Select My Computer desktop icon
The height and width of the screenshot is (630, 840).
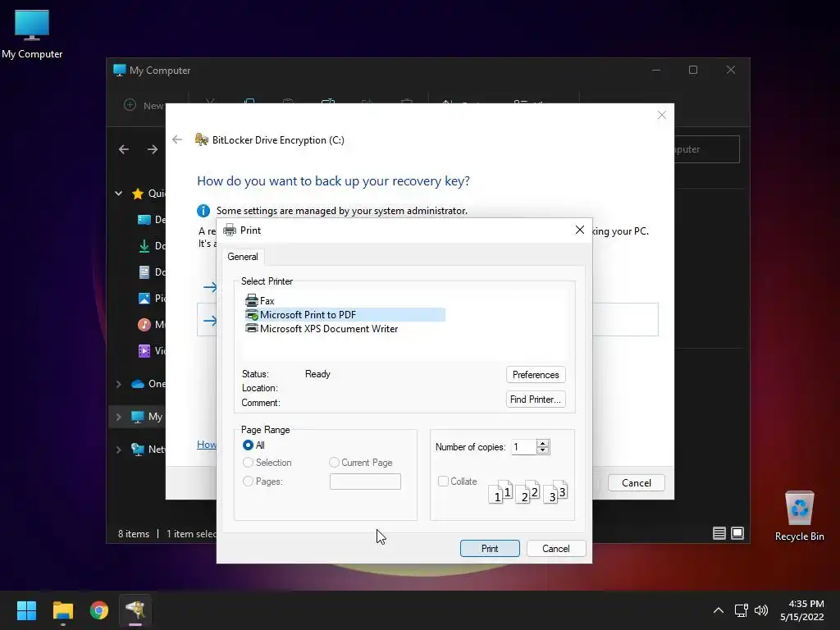point(32,34)
